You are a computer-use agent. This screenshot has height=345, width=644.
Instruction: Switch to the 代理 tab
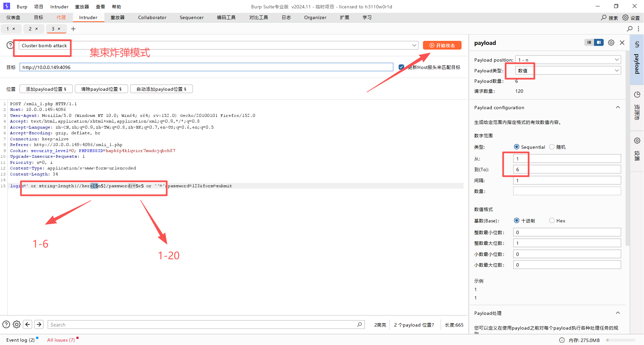pos(61,17)
